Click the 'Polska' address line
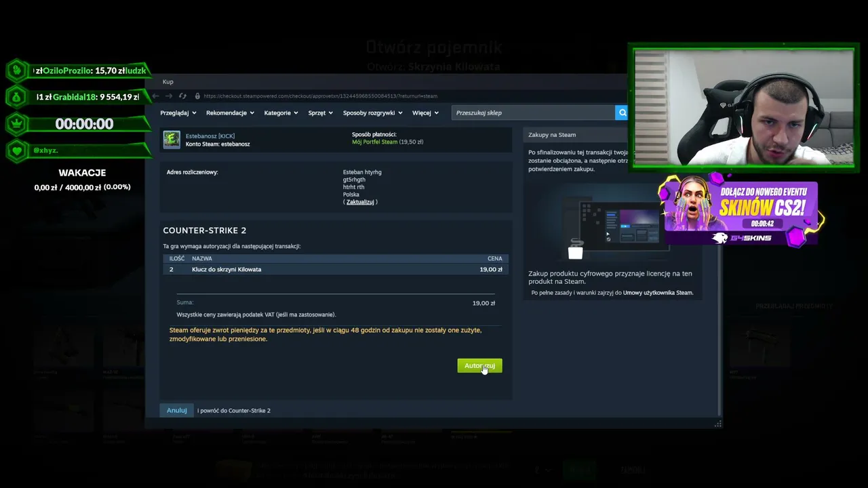Viewport: 868px width, 488px height. click(x=351, y=195)
